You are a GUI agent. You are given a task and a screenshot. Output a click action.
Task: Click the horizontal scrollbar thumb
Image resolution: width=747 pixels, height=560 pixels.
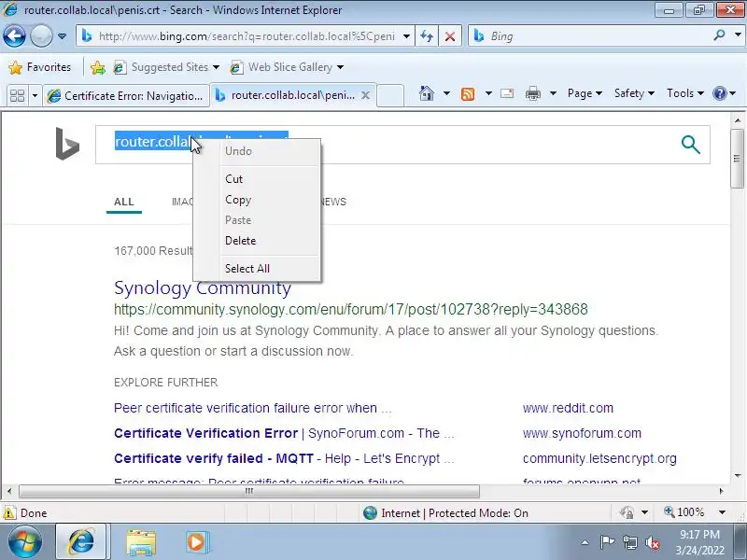click(x=248, y=491)
